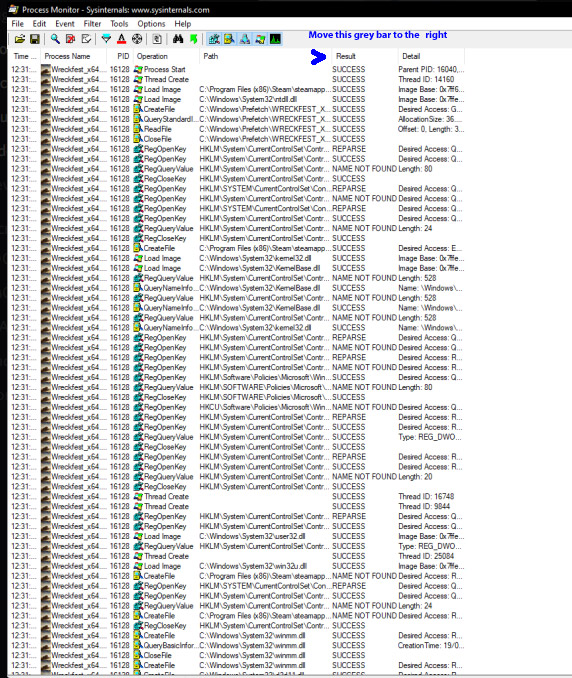Click the Operation column header
The height and width of the screenshot is (678, 572).
coord(166,56)
